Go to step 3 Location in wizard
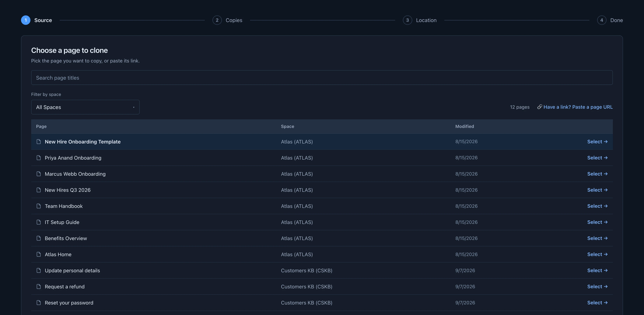Screen dimensions: 644x315 pyautogui.click(x=420, y=20)
